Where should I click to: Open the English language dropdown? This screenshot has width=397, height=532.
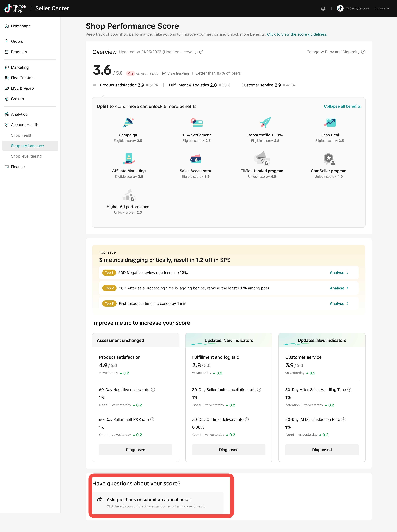pyautogui.click(x=381, y=8)
